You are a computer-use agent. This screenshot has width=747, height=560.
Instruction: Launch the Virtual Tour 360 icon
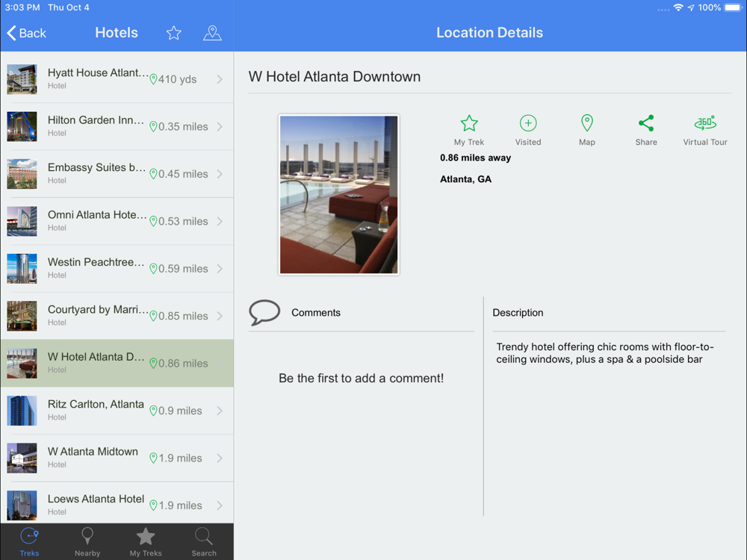[x=705, y=123]
